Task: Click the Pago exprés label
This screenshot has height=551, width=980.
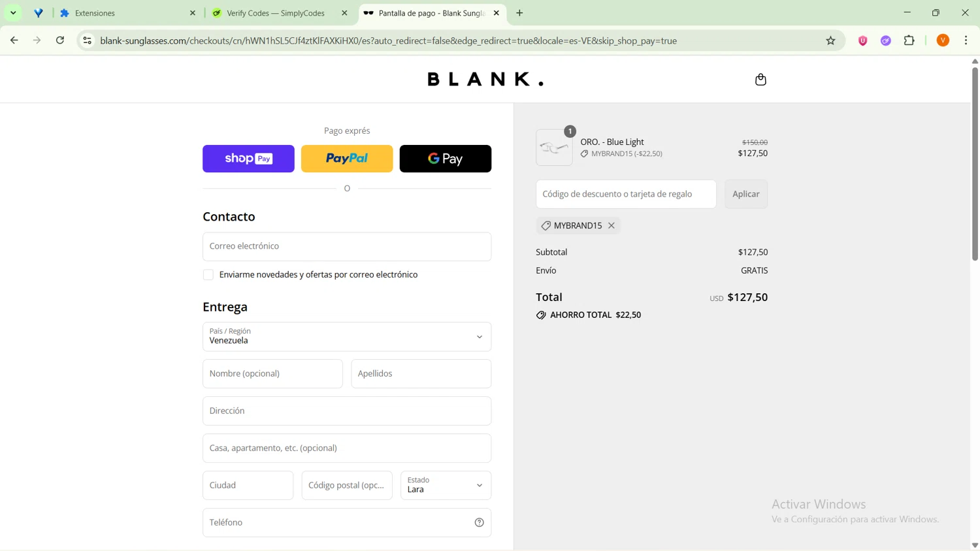Action: pyautogui.click(x=347, y=131)
